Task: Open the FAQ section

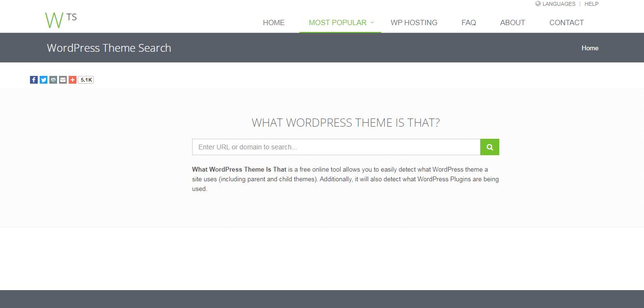Action: (468, 22)
